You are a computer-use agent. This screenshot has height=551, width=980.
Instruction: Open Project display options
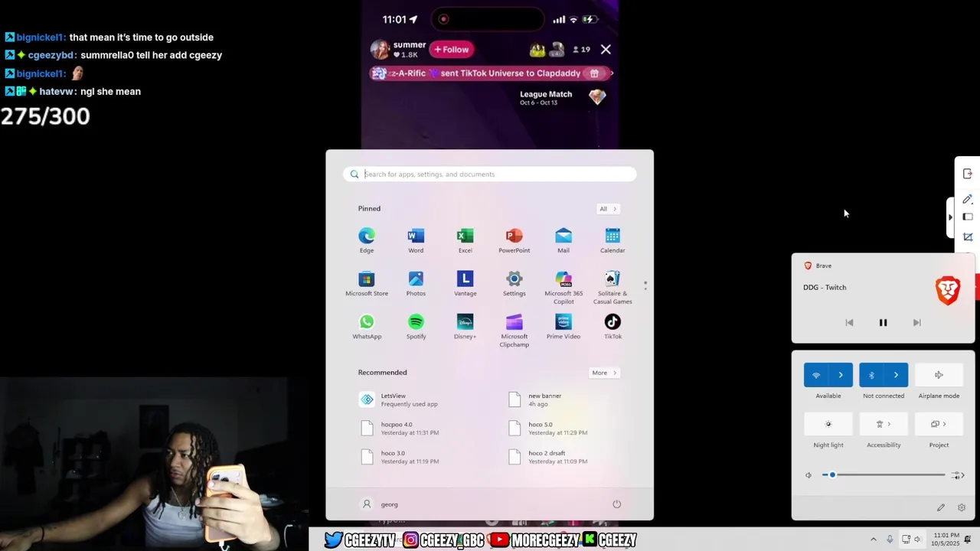tap(939, 424)
